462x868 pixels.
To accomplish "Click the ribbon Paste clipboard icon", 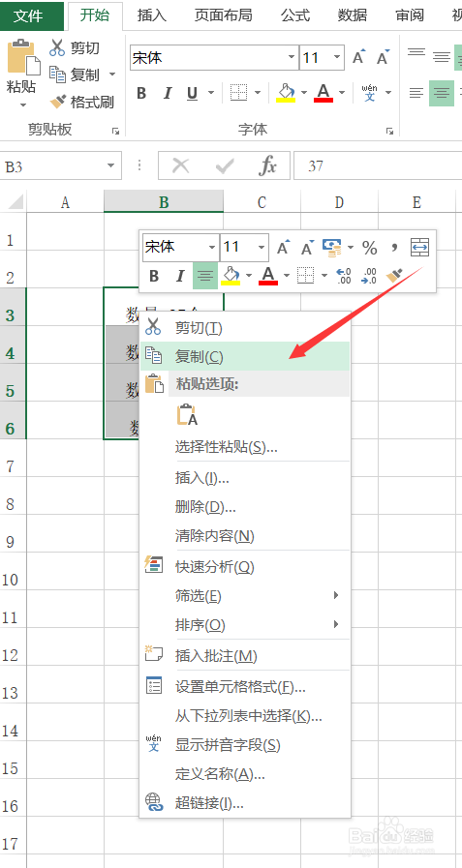I will coord(23,58).
